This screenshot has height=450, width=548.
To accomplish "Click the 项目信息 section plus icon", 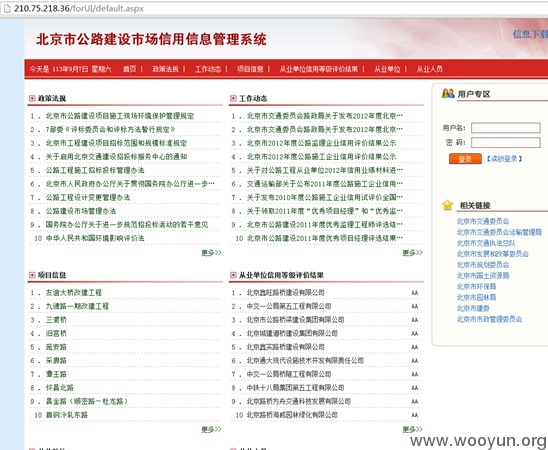I will (x=32, y=275).
